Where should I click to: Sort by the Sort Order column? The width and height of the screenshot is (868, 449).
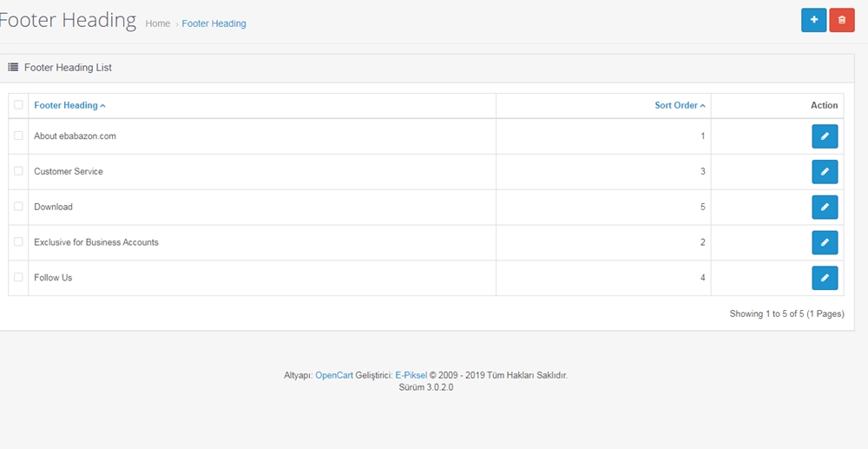pos(680,105)
